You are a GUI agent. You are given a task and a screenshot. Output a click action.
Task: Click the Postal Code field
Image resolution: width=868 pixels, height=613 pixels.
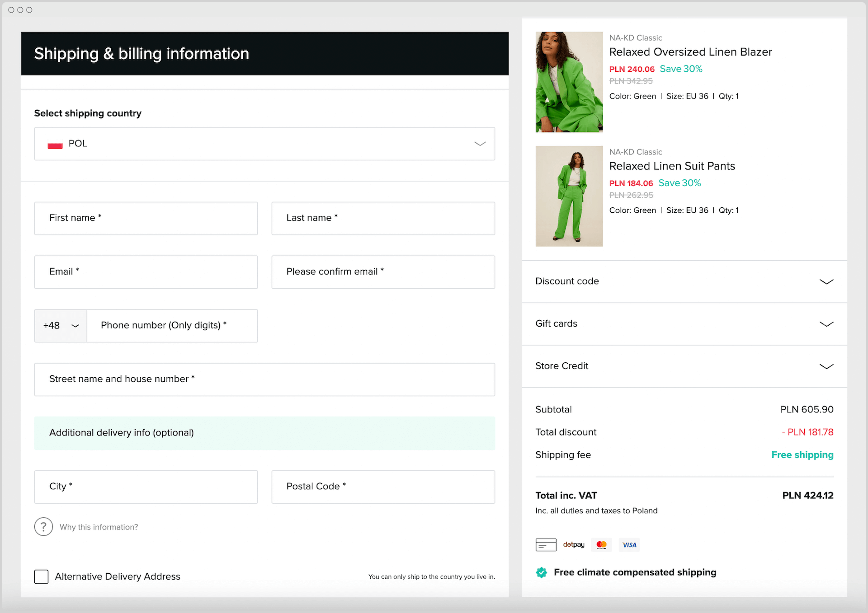click(x=383, y=487)
